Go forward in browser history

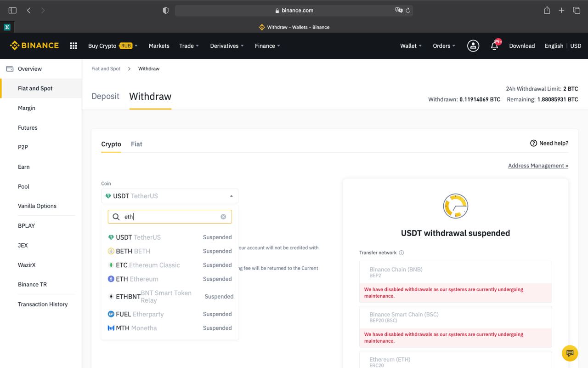(43, 10)
